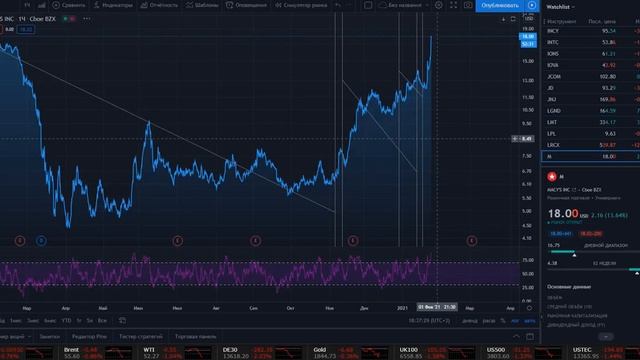Click DE30 ticker in bottom strip
Screen dimensions: 640x360
click(262, 353)
